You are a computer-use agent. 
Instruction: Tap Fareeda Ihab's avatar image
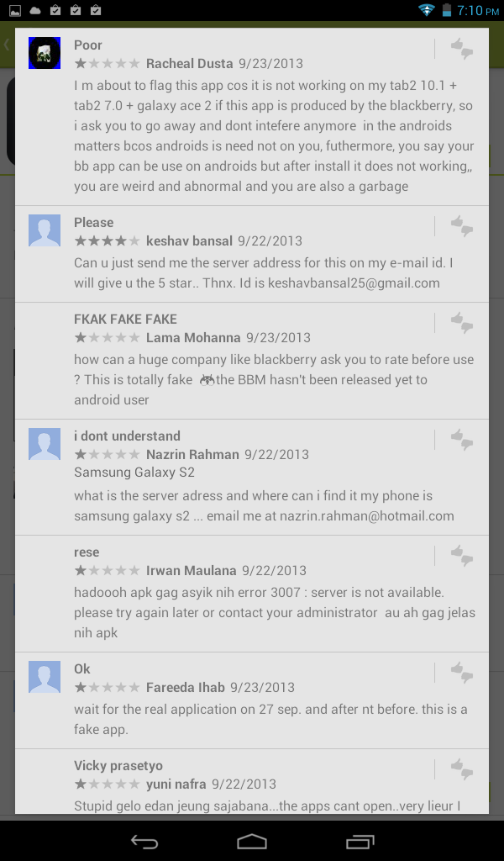pyautogui.click(x=45, y=677)
